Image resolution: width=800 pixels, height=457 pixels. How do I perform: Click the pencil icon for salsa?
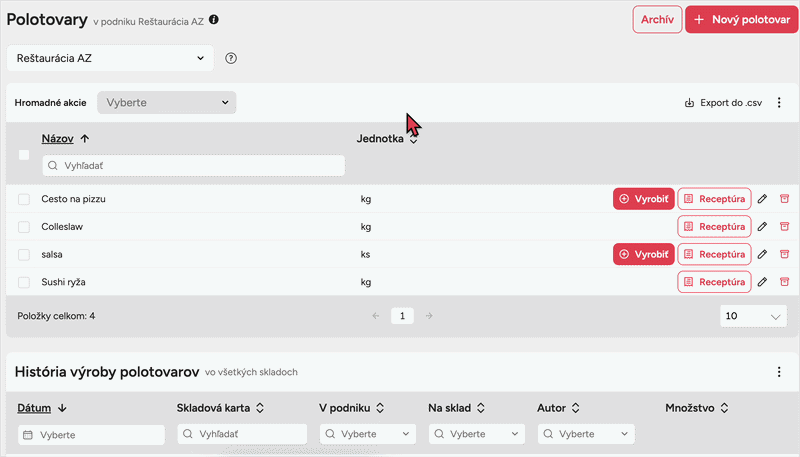762,255
